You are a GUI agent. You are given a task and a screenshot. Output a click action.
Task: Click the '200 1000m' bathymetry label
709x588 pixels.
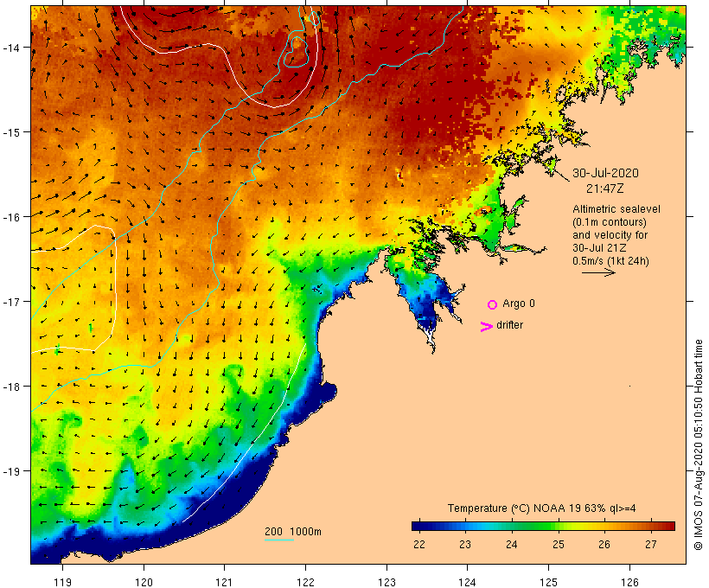coord(293,532)
